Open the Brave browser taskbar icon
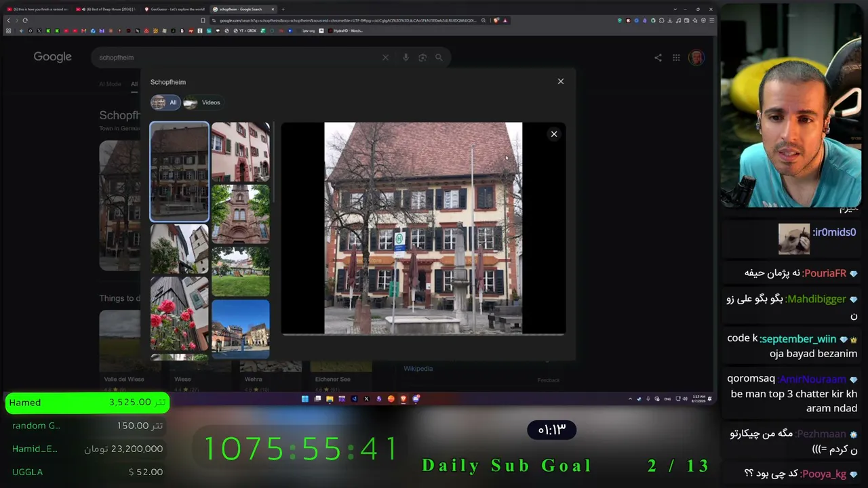Image resolution: width=868 pixels, height=488 pixels. pos(403,399)
